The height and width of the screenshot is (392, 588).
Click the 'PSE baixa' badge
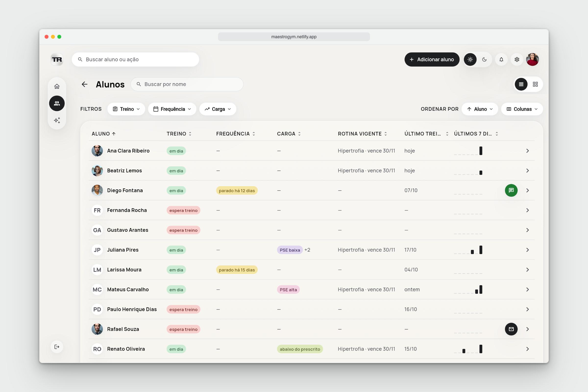[x=290, y=250]
